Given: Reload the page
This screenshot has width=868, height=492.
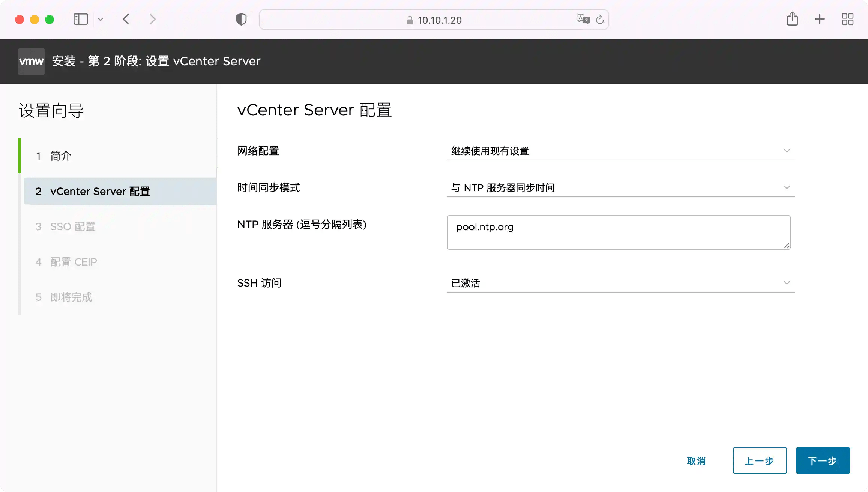Looking at the screenshot, I should click(x=599, y=19).
